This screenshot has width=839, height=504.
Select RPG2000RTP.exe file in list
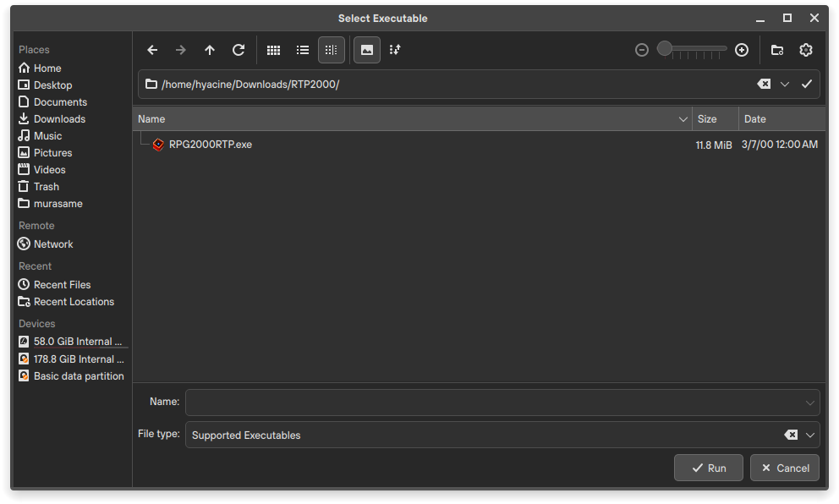pyautogui.click(x=210, y=145)
